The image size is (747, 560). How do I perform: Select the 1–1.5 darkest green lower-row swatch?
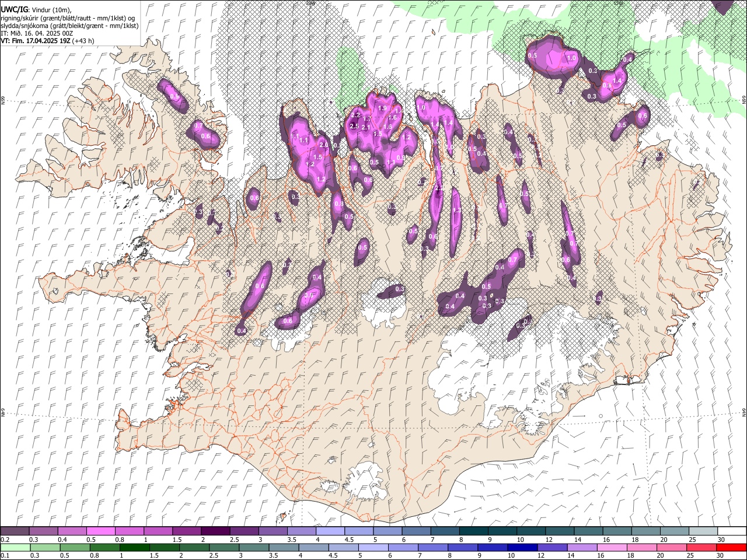click(135, 547)
